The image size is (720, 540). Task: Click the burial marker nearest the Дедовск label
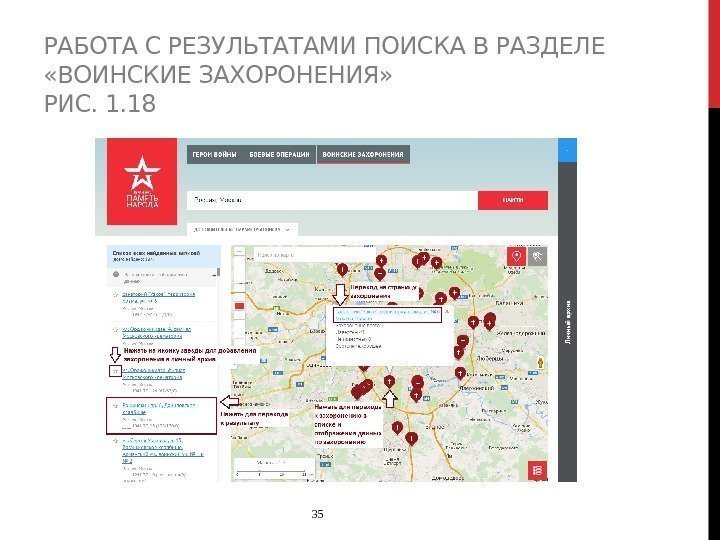(x=342, y=270)
